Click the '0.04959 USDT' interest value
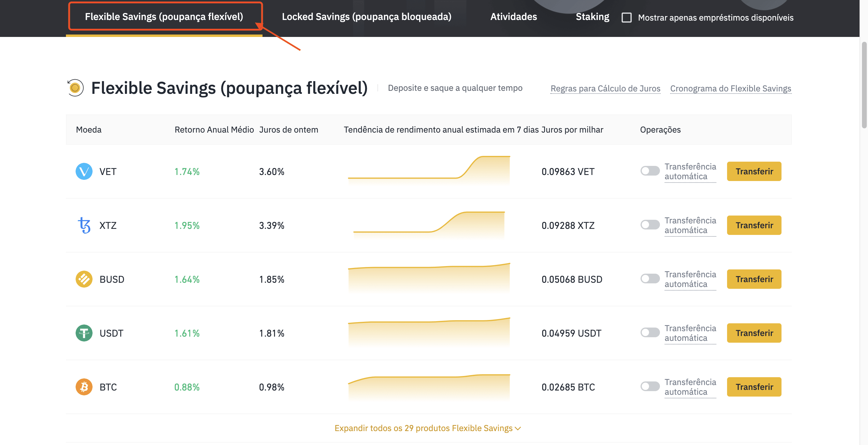Viewport: 868px width, 445px height. tap(571, 333)
